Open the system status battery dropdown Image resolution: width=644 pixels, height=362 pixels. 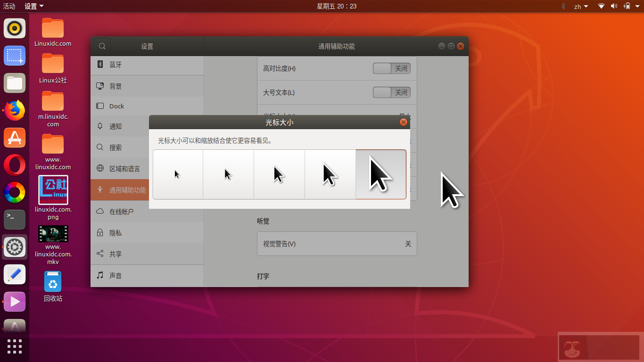pyautogui.click(x=627, y=6)
